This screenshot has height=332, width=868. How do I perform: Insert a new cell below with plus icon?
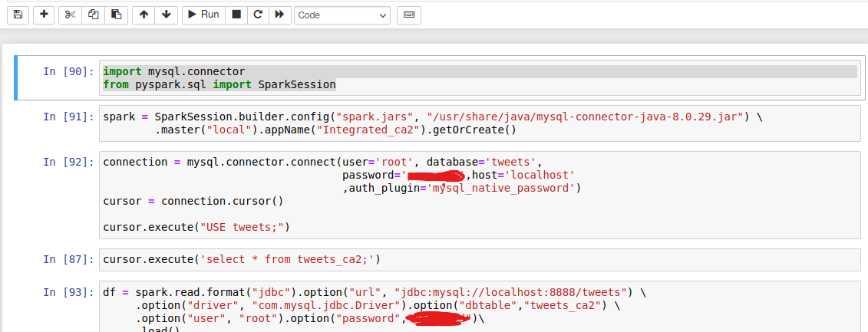click(44, 15)
